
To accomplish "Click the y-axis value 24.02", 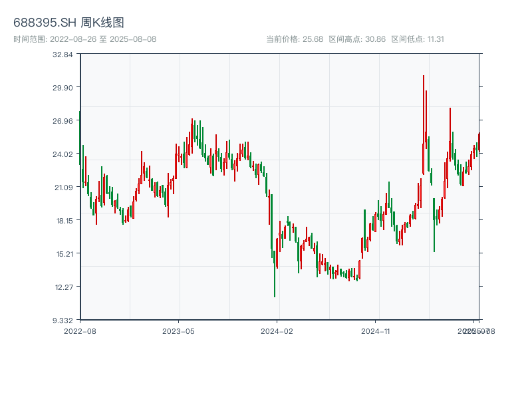I will pos(63,154).
